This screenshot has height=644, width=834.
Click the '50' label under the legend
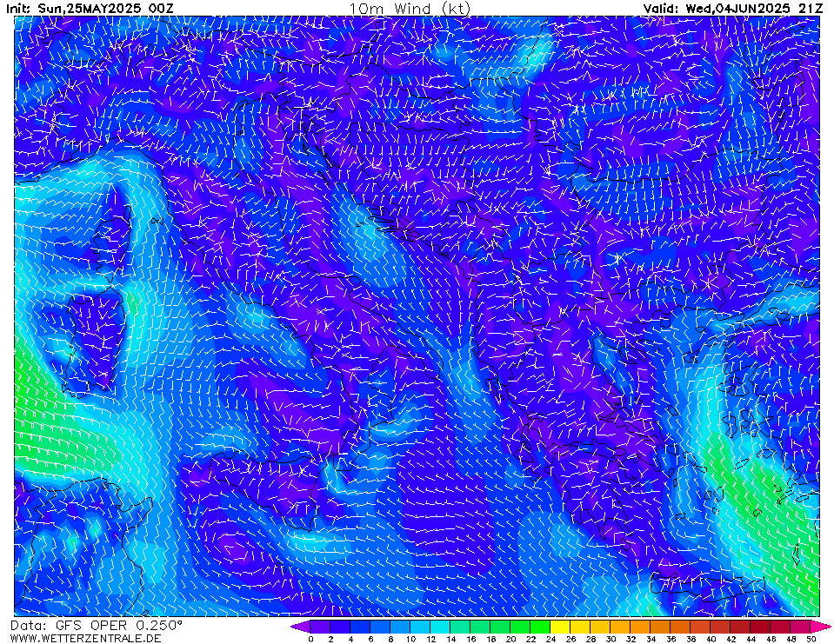click(811, 639)
